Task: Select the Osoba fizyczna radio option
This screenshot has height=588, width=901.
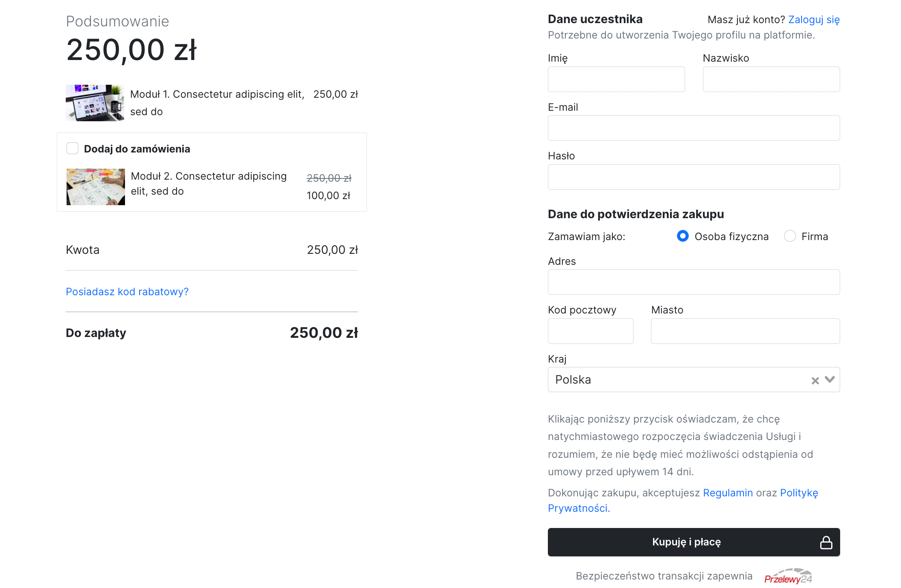Action: tap(683, 236)
